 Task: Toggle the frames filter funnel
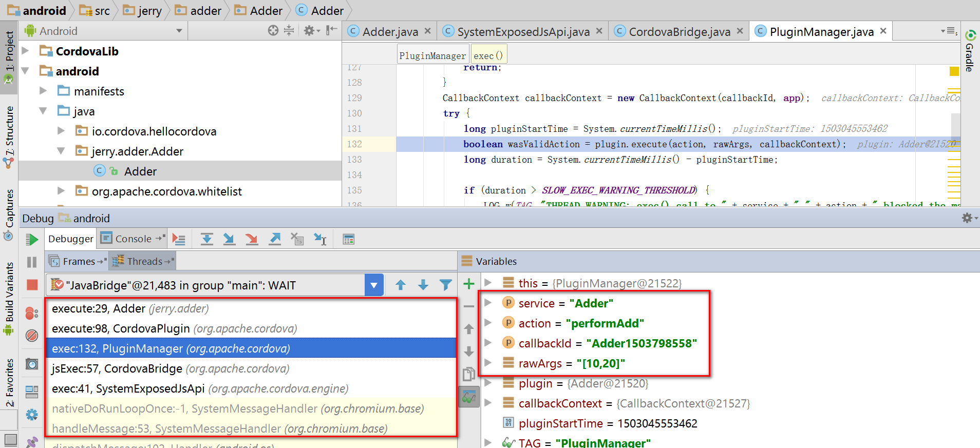[x=446, y=285]
